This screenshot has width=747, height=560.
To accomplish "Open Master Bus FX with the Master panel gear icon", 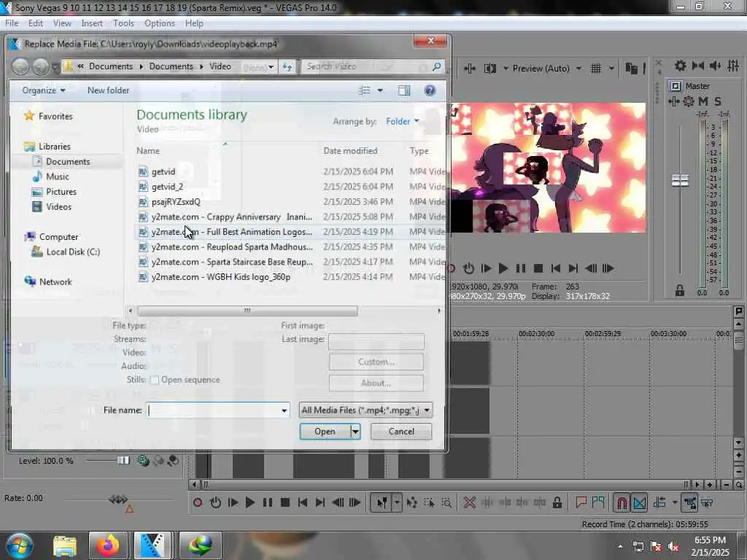I will coord(689,101).
